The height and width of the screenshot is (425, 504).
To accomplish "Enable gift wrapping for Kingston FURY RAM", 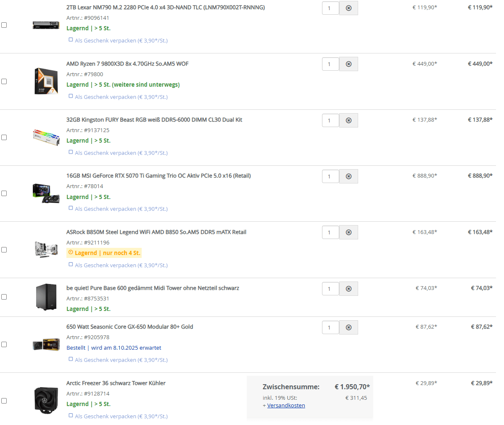I will pos(71,152).
